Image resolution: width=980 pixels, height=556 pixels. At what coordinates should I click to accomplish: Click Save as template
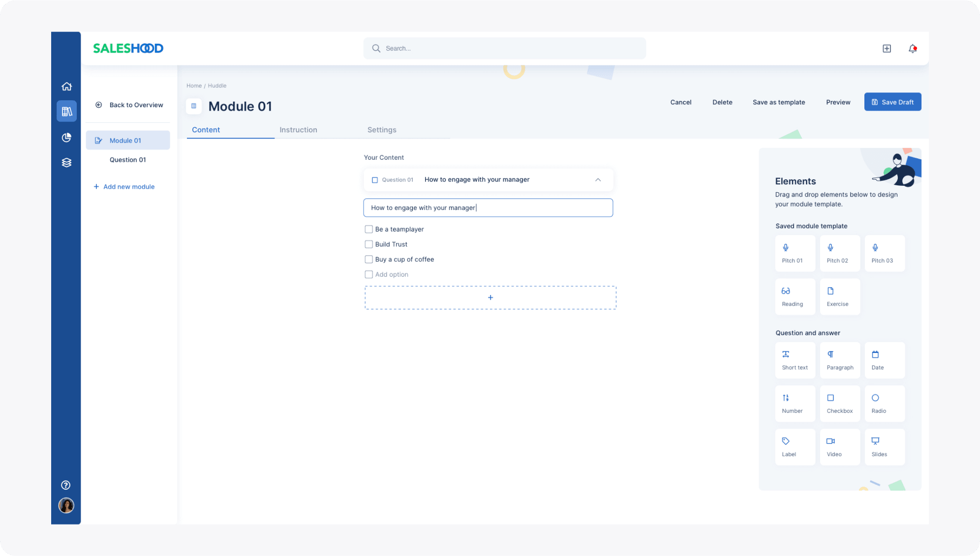(779, 102)
